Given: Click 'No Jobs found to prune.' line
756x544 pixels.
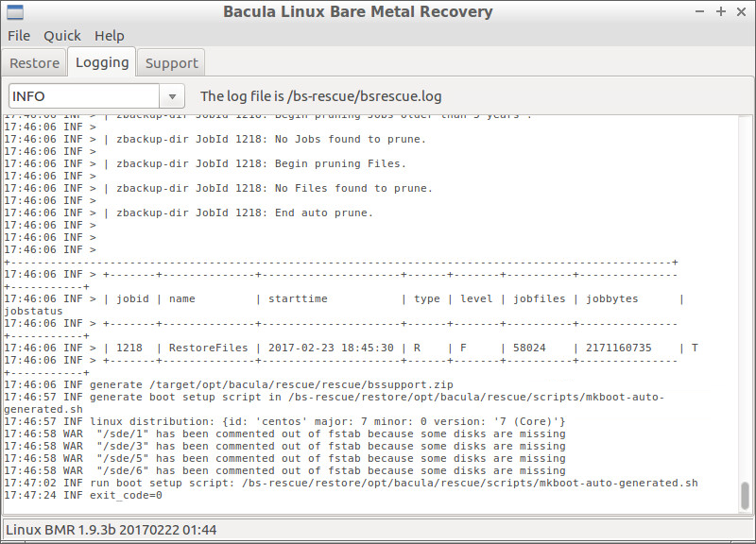Looking at the screenshot, I should pos(215,139).
